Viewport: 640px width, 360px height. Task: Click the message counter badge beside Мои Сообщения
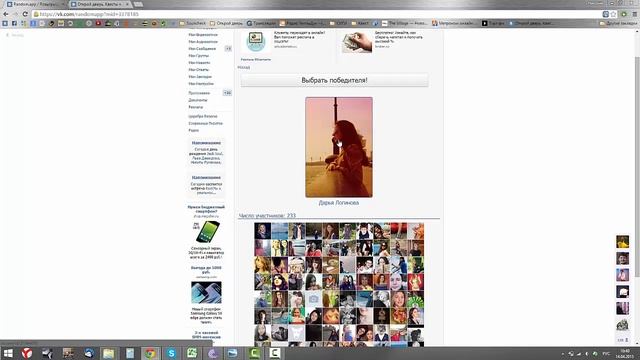228,49
